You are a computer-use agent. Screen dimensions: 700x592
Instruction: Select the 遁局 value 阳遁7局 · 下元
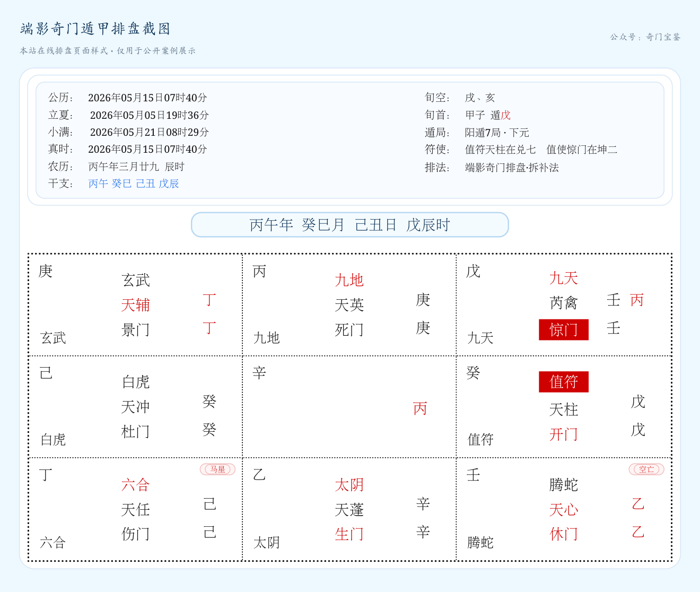[x=497, y=133]
